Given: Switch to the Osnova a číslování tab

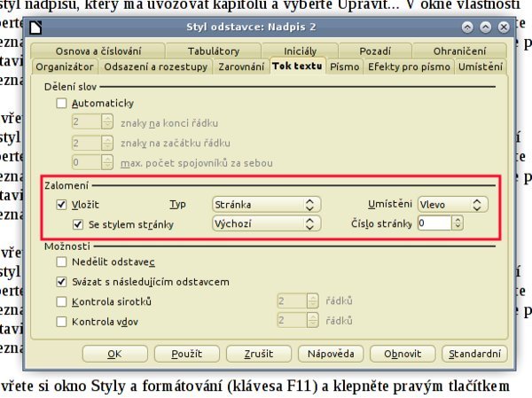Looking at the screenshot, I should click(98, 51).
